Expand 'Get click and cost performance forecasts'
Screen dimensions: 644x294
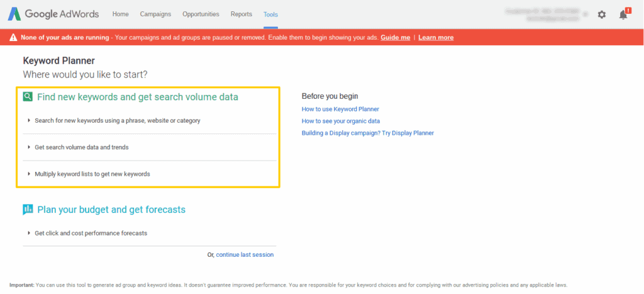coord(91,233)
